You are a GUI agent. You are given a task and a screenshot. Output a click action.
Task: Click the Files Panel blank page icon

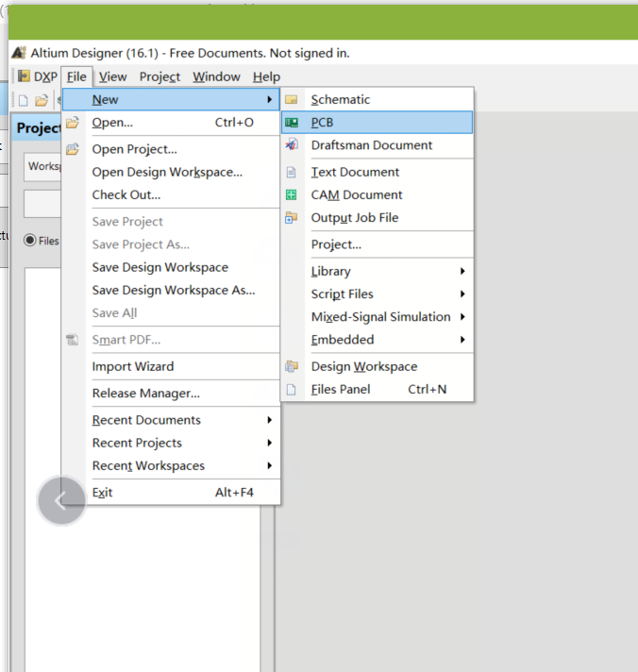(291, 390)
